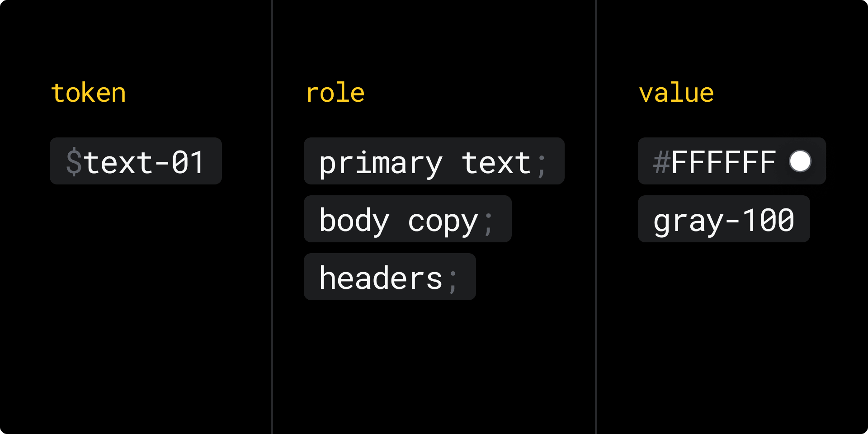Click the word "copy" in the role column
Image resolution: width=868 pixels, height=434 pixels.
coord(443,222)
